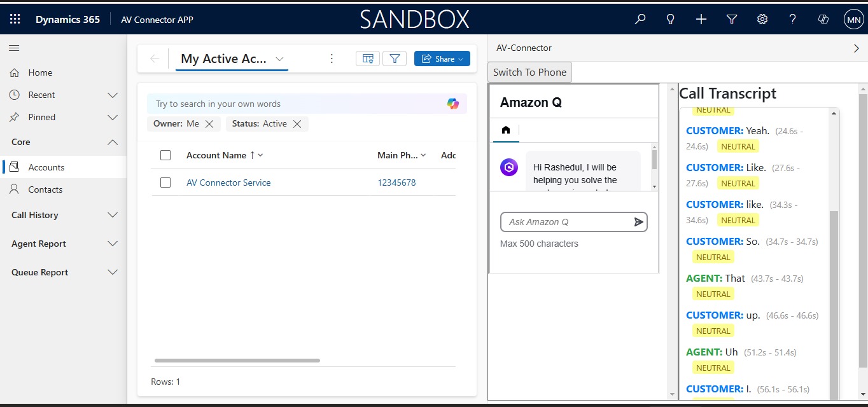Open the MN user account avatar
868x407 pixels.
click(853, 20)
